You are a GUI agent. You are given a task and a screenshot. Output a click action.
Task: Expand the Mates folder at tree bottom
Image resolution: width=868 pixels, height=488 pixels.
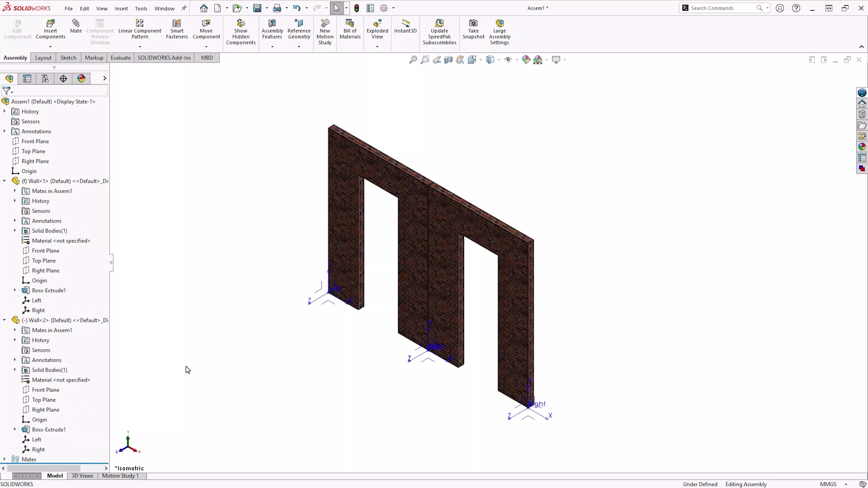pos(4,459)
